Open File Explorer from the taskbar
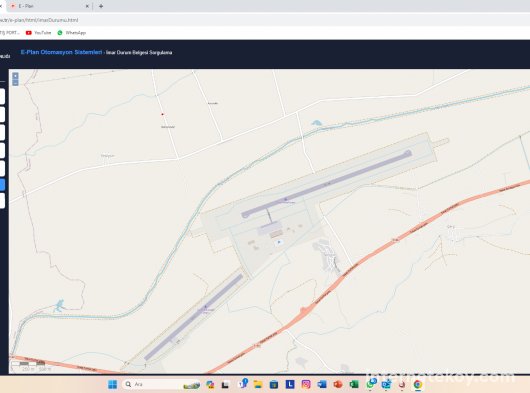Image resolution: width=530 pixels, height=393 pixels. (258, 384)
